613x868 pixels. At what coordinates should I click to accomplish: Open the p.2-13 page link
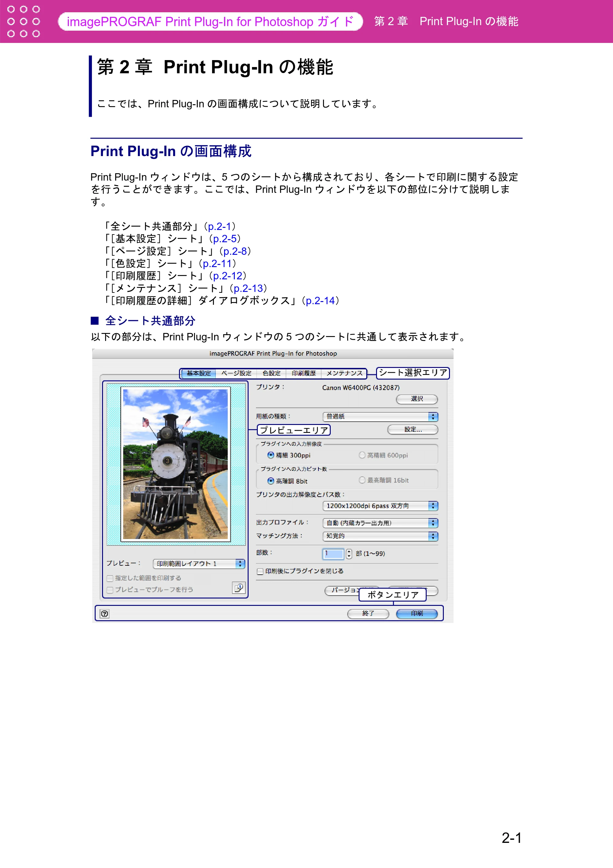pos(248,289)
